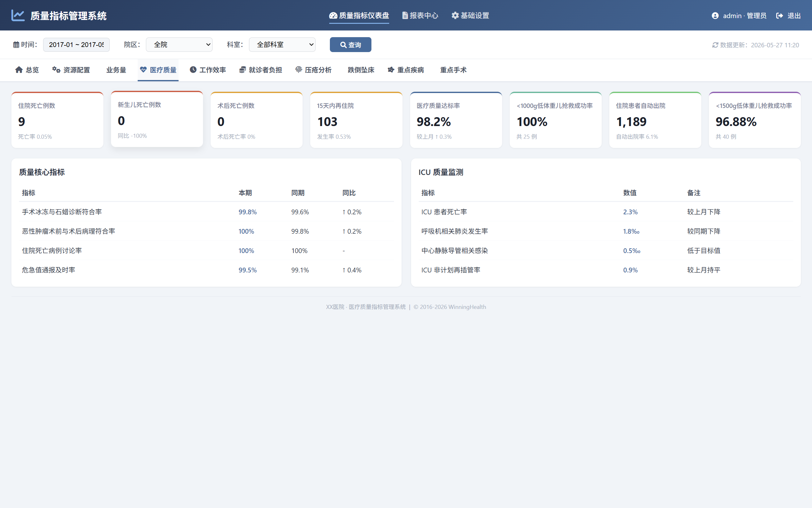Viewport: 812px width, 508px height.
Task: Click the ICU 非计划再插管率 row label
Action: pos(451,270)
